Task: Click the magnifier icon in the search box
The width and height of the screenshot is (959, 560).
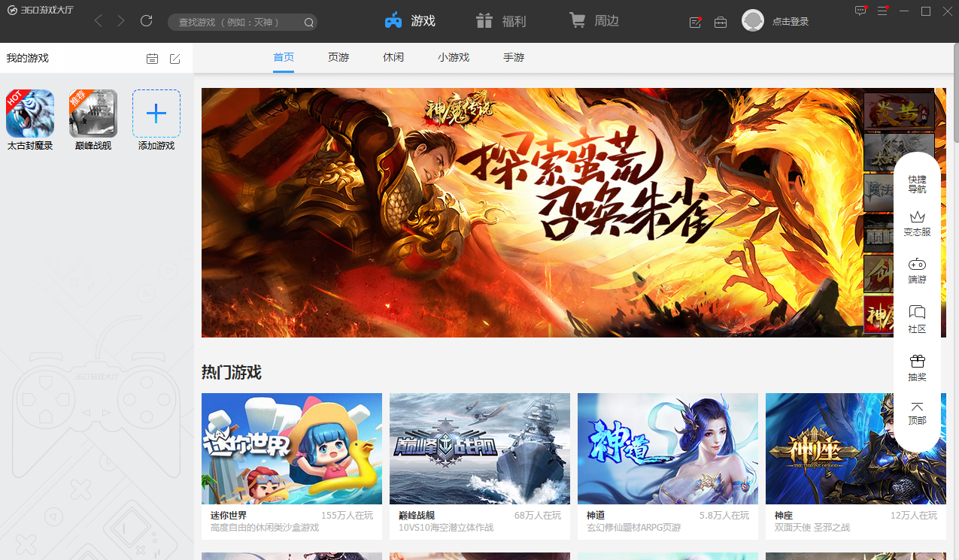Action: coord(308,23)
